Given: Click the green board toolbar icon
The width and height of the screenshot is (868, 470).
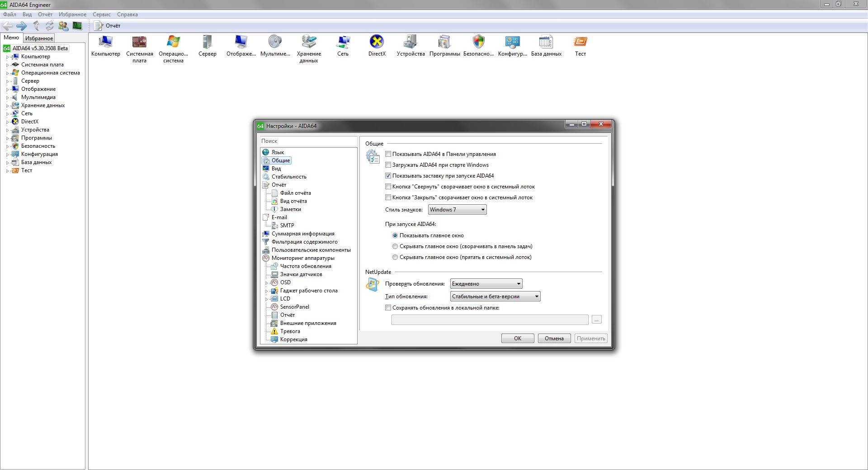Looking at the screenshot, I should click(x=77, y=26).
